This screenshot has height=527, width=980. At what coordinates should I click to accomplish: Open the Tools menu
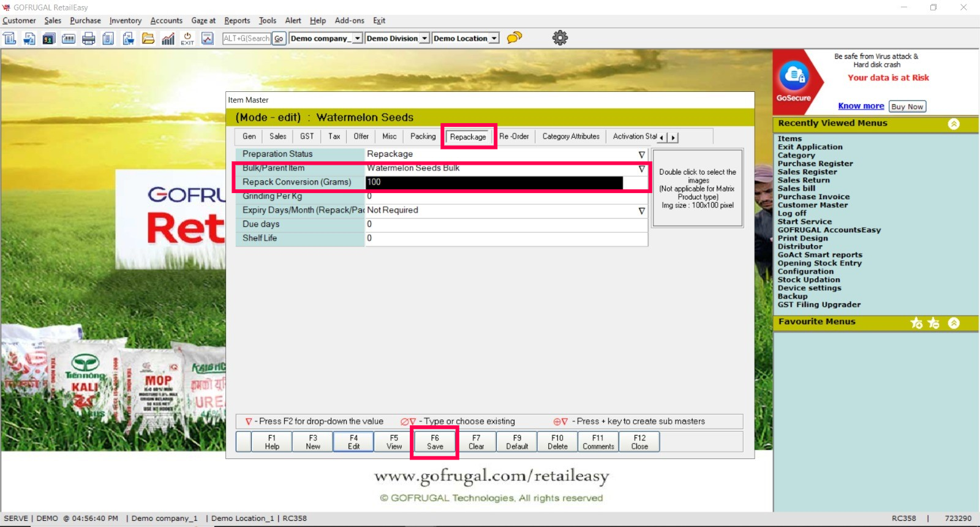pos(268,21)
